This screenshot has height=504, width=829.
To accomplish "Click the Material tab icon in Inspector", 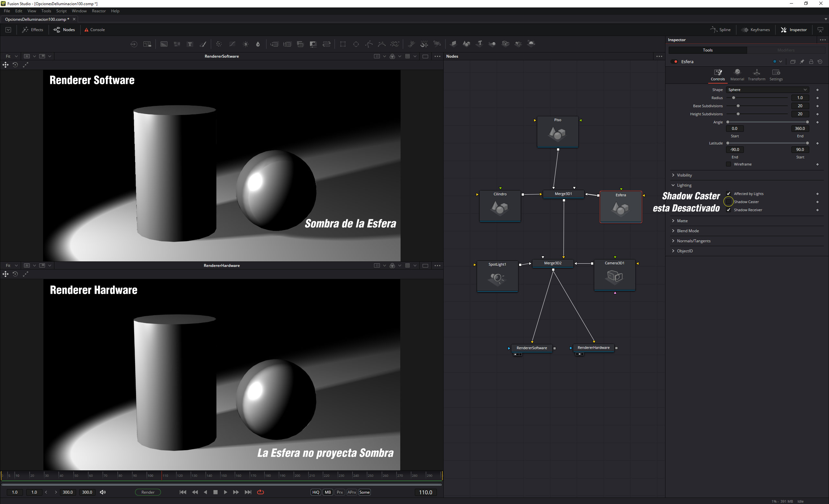I will click(737, 74).
